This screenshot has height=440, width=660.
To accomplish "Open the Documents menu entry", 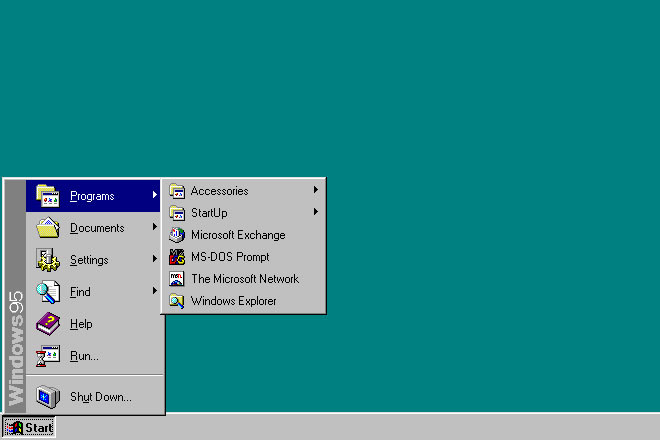I will (x=93, y=228).
